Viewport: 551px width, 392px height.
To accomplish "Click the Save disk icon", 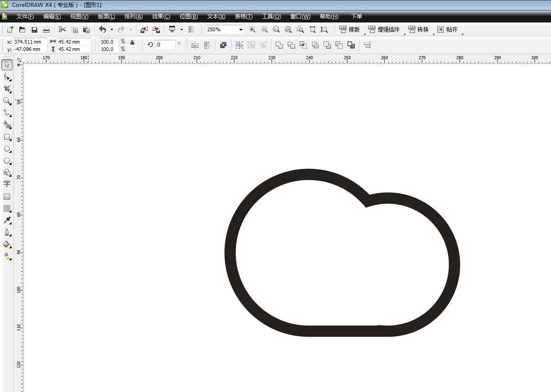I will point(34,30).
